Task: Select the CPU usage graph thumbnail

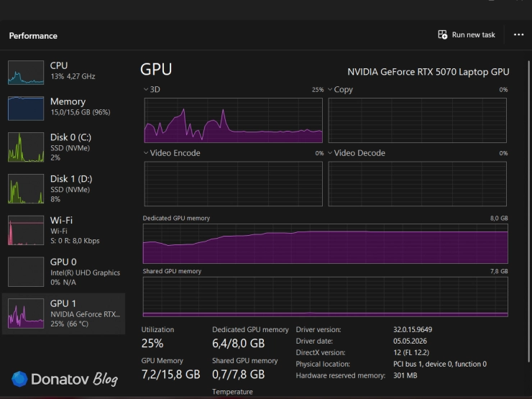Action: coord(26,73)
